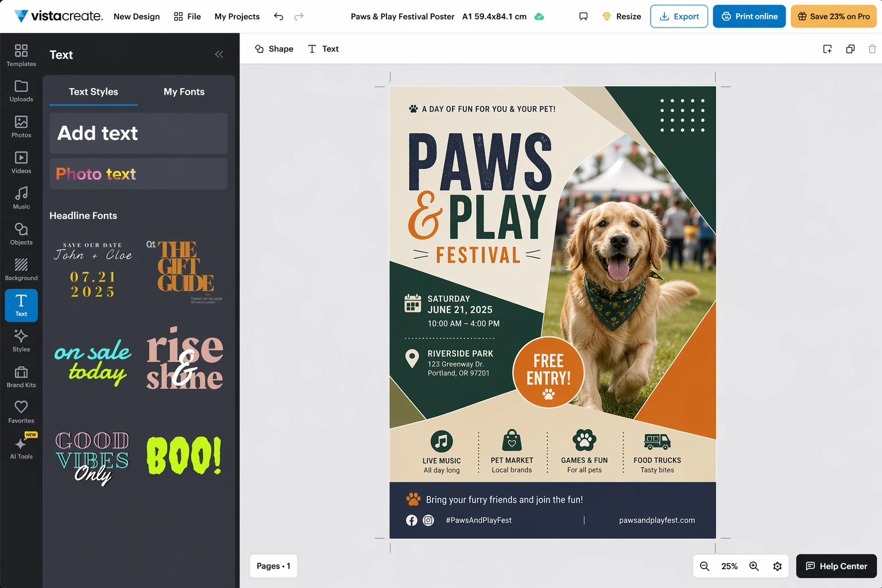Zoom out using the minus magnifier
Viewport: 882px width, 588px height.
tap(705, 566)
